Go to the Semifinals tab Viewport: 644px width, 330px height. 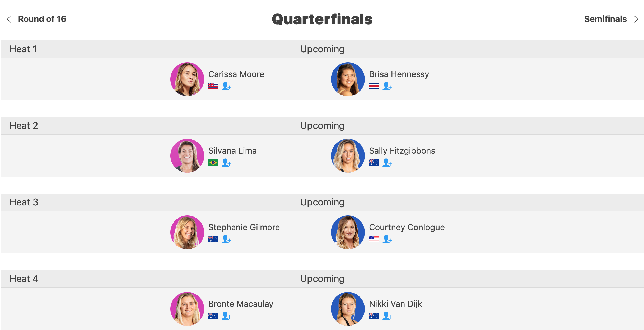tap(605, 19)
